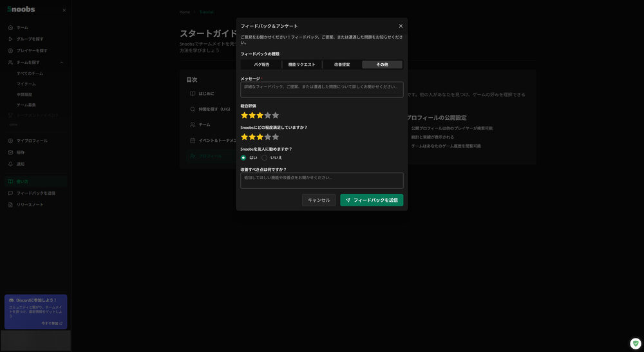Open マイチーム submenu item
The width and height of the screenshot is (644, 352).
[26, 84]
